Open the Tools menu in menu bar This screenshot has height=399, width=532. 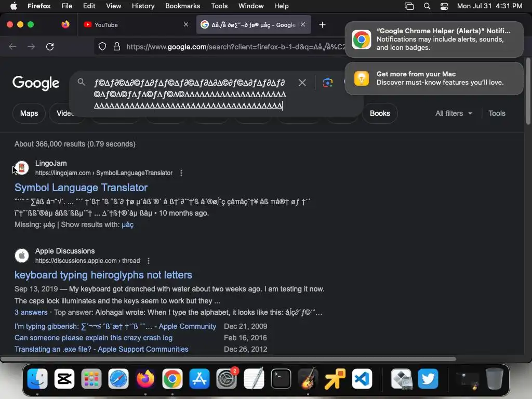[x=219, y=6]
